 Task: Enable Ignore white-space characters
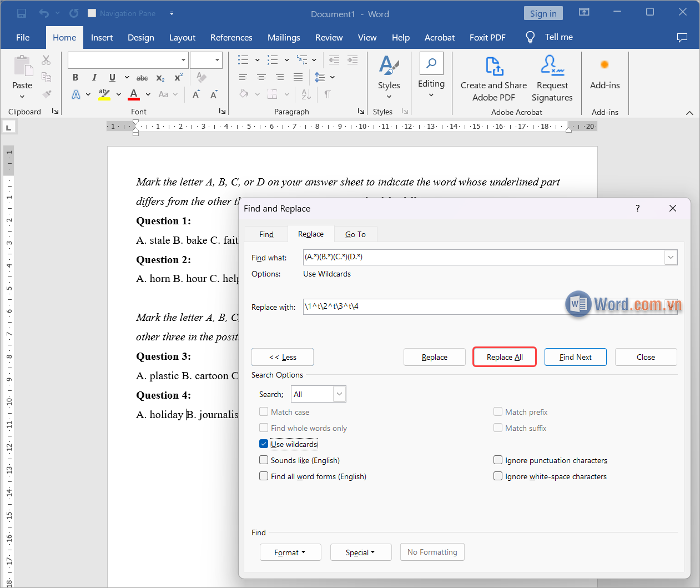(498, 476)
